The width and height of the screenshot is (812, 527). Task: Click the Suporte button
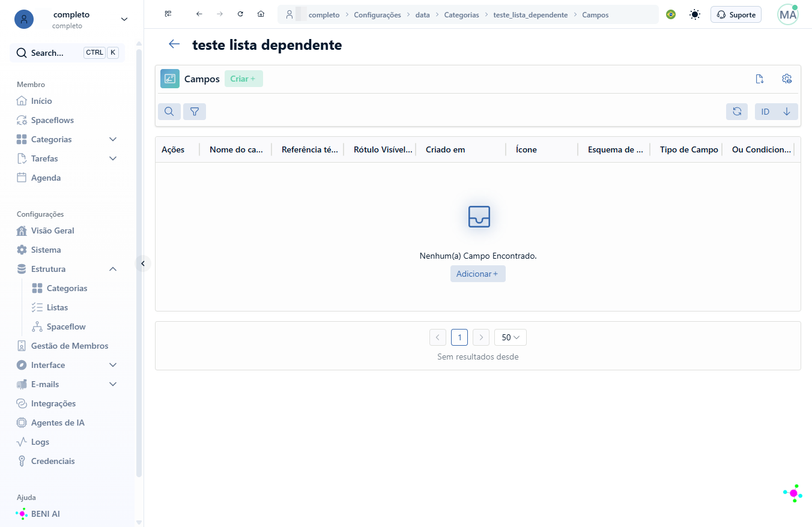pos(736,14)
